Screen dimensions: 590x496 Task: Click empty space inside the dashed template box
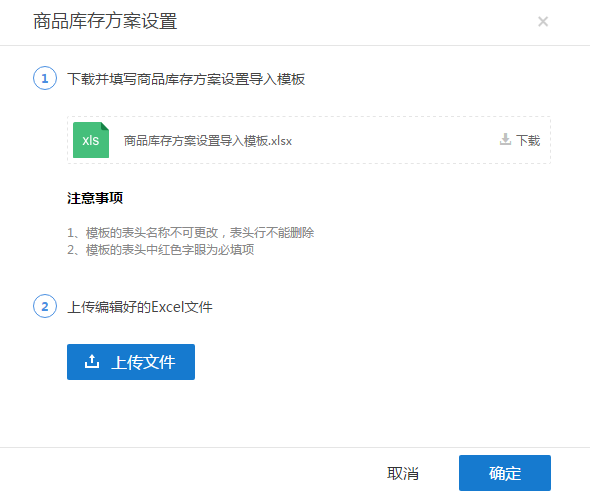(395, 140)
